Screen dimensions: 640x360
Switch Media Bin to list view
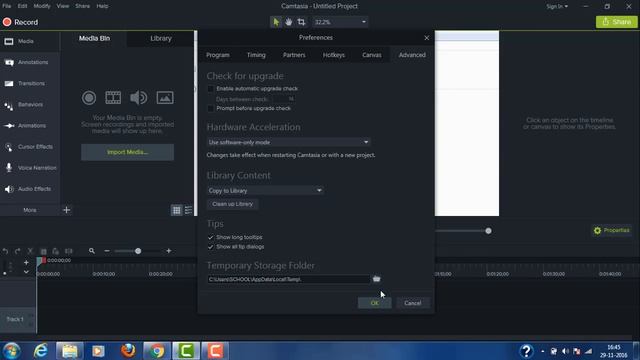(188, 210)
